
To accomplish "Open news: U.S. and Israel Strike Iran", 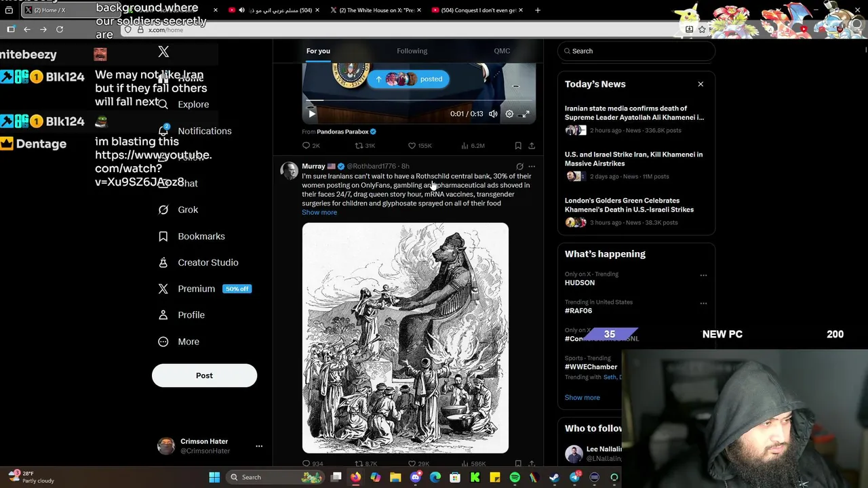I will pos(635,165).
